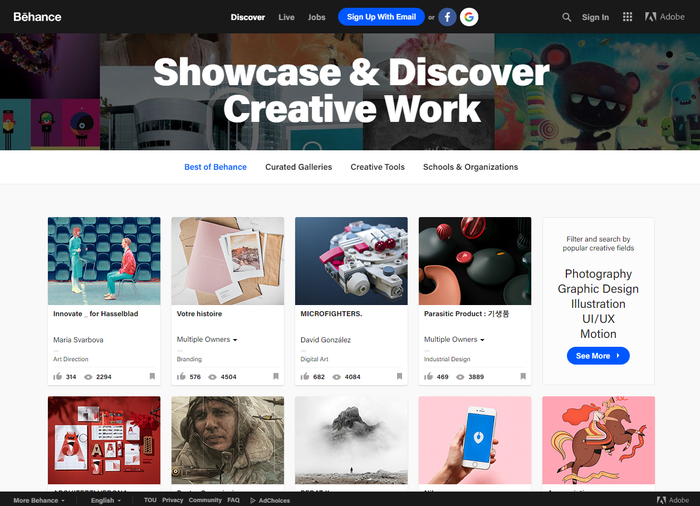Select Photography creative field link
Screen dimensions: 700x506
[x=598, y=274]
